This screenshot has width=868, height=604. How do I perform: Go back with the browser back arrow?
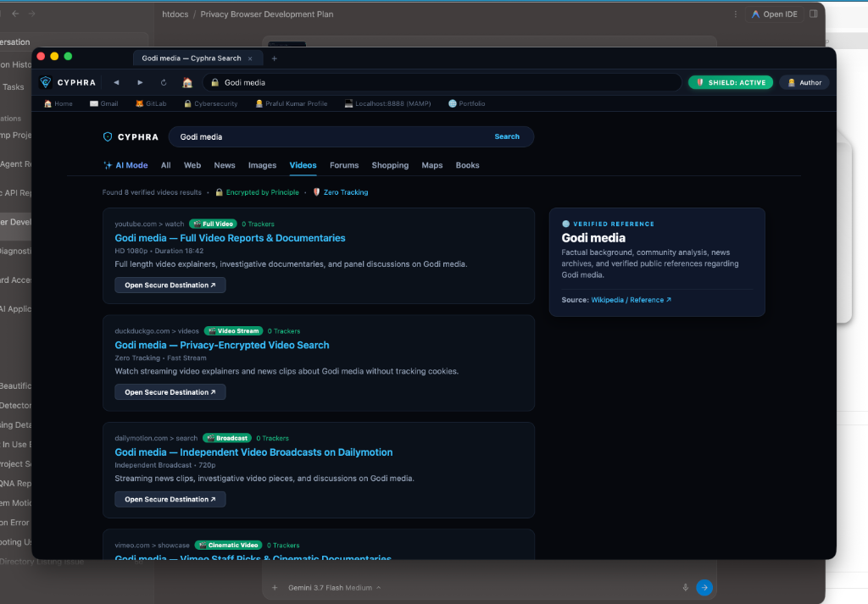click(x=116, y=82)
